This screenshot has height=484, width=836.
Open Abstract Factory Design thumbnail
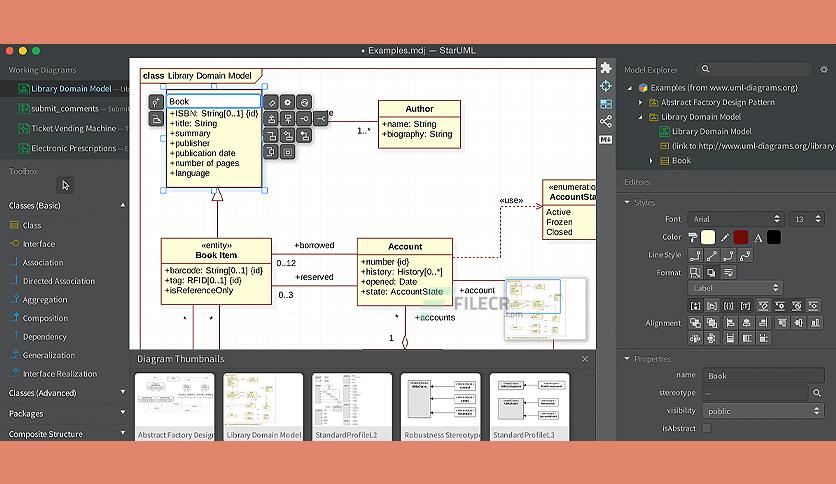click(x=175, y=407)
